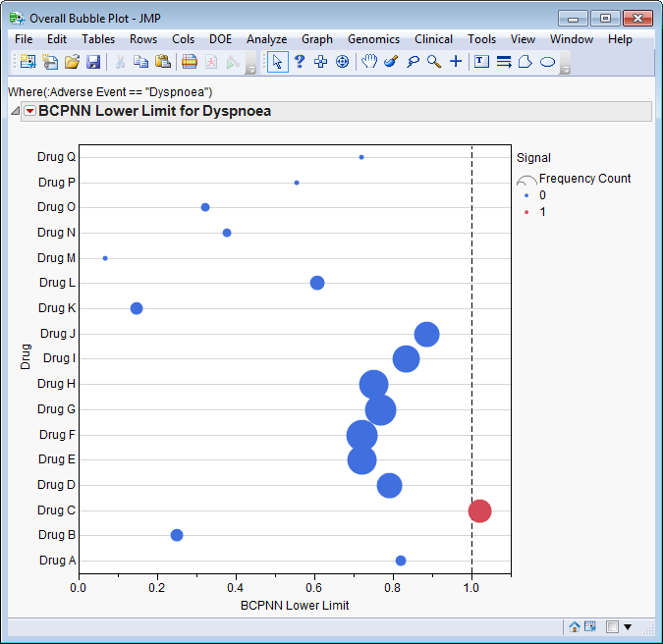The height and width of the screenshot is (644, 663).
Task: Choose the Brush tool in toolbar
Action: point(391,62)
